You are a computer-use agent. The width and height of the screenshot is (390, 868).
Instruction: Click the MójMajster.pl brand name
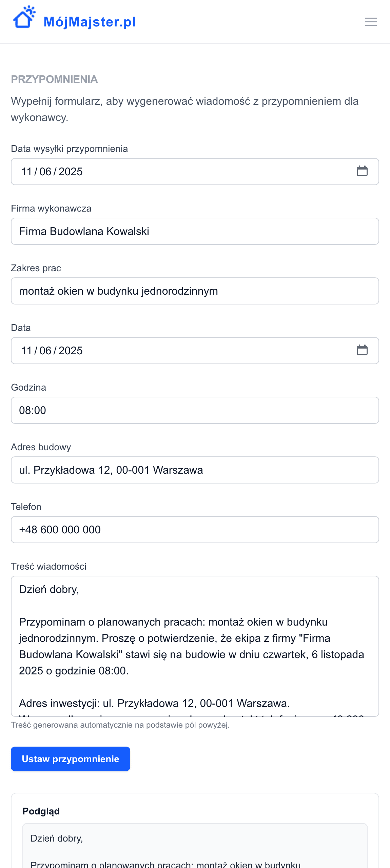coord(90,22)
